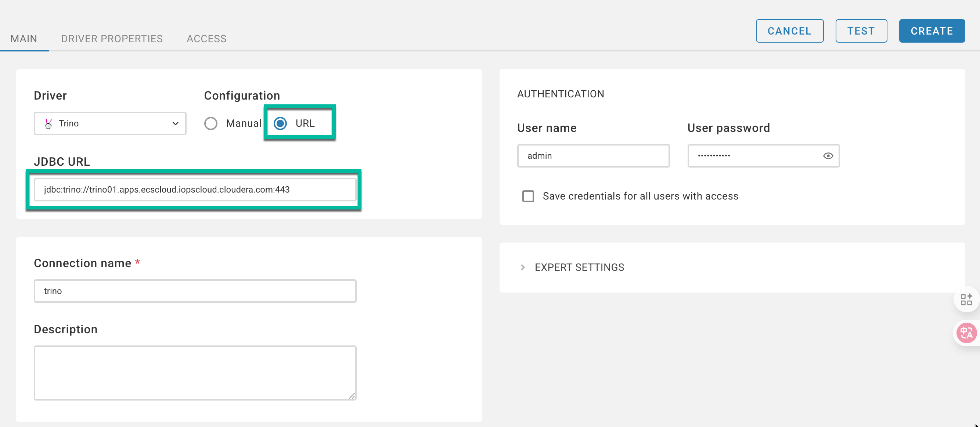Select the Manual configuration radio button

[x=211, y=124]
